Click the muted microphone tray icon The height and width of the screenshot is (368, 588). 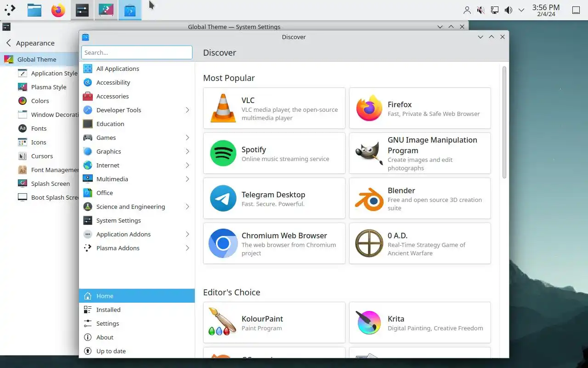coord(481,10)
